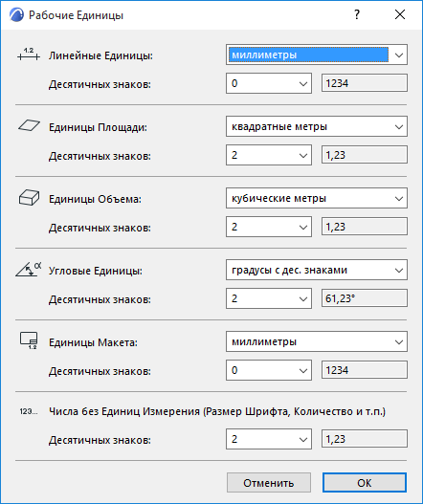Click the Единицы Макета label
The width and height of the screenshot is (423, 504).
(93, 342)
